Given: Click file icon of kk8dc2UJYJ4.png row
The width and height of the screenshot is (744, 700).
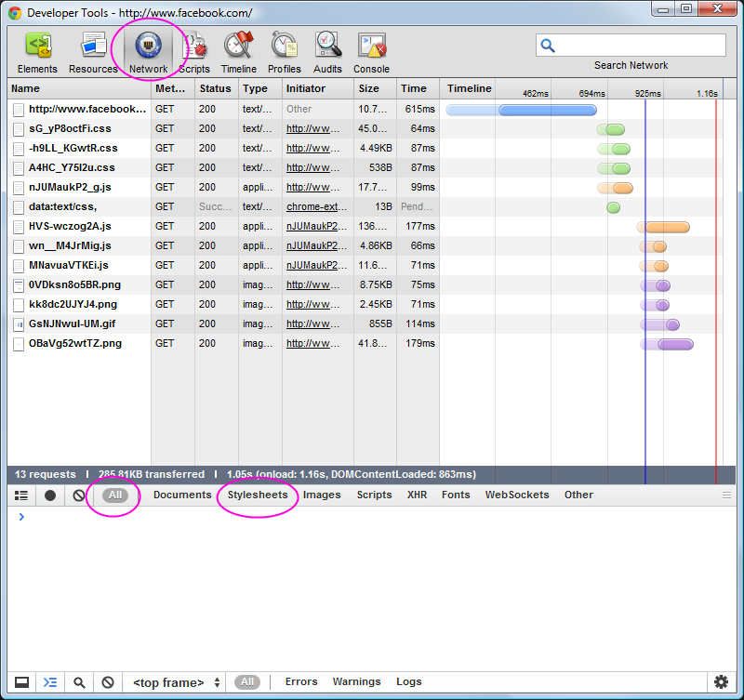Looking at the screenshot, I should pyautogui.click(x=19, y=305).
